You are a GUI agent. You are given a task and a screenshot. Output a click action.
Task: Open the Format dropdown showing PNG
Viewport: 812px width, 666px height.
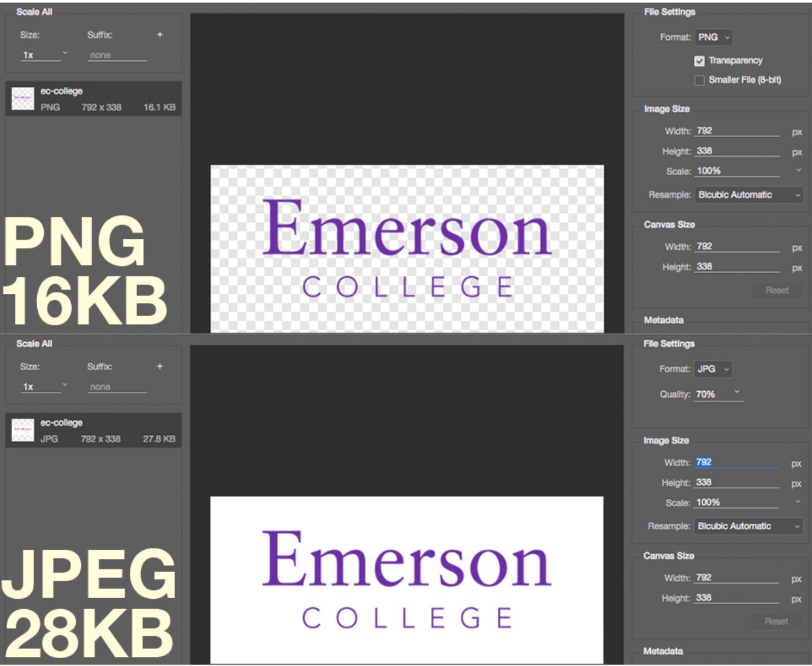713,37
